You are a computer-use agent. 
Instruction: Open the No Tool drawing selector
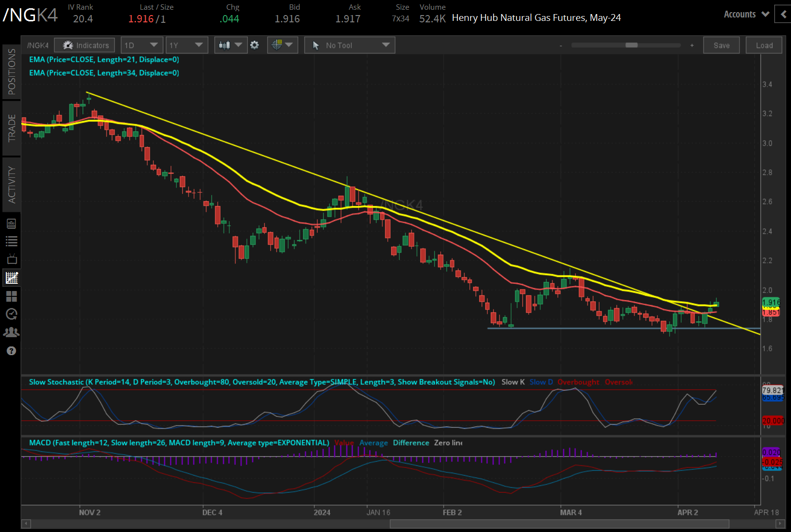[x=349, y=45]
